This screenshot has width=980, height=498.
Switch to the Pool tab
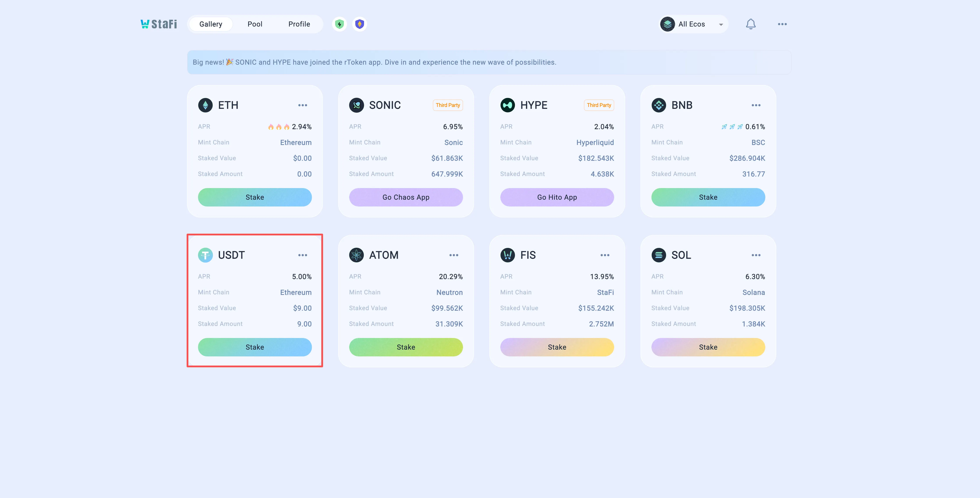pyautogui.click(x=255, y=24)
